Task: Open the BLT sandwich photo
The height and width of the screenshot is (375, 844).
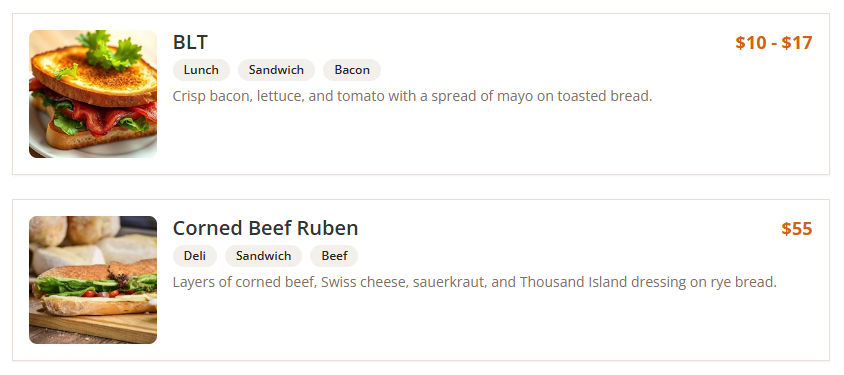Action: pos(93,94)
